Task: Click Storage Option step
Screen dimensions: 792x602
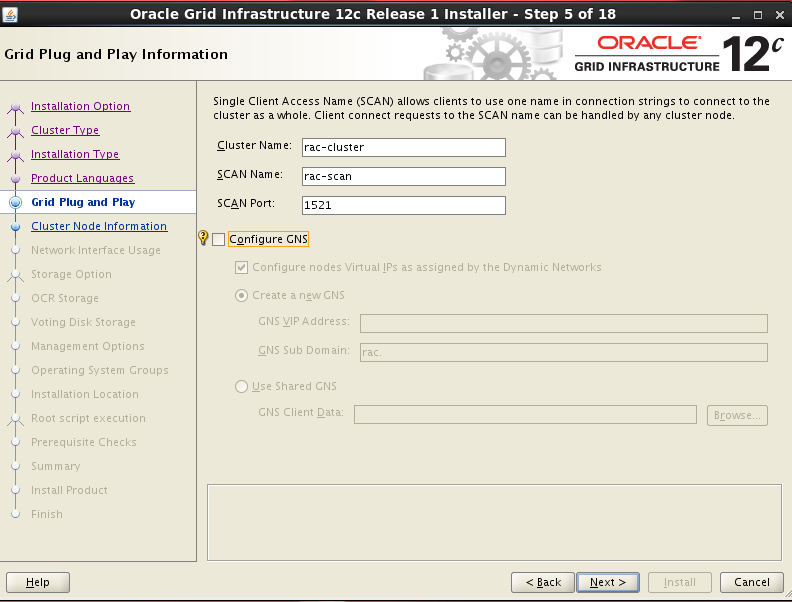Action: pos(71,274)
